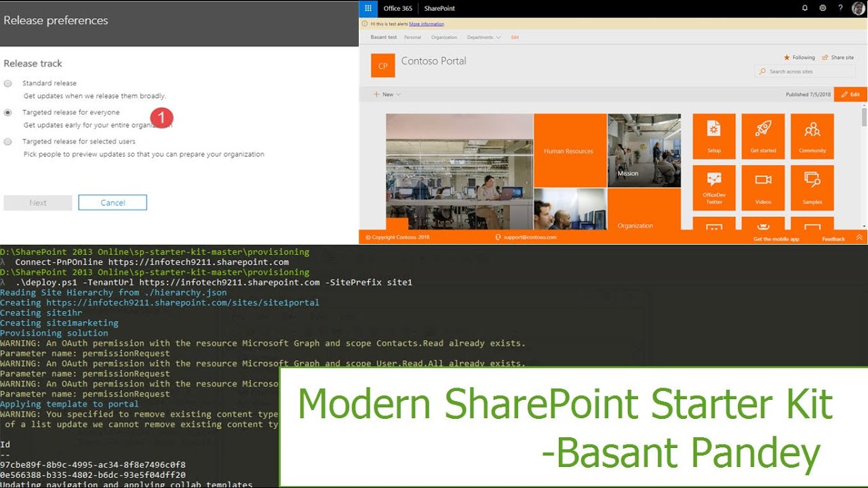
Task: Click the Feedback footer link
Action: [x=833, y=239]
